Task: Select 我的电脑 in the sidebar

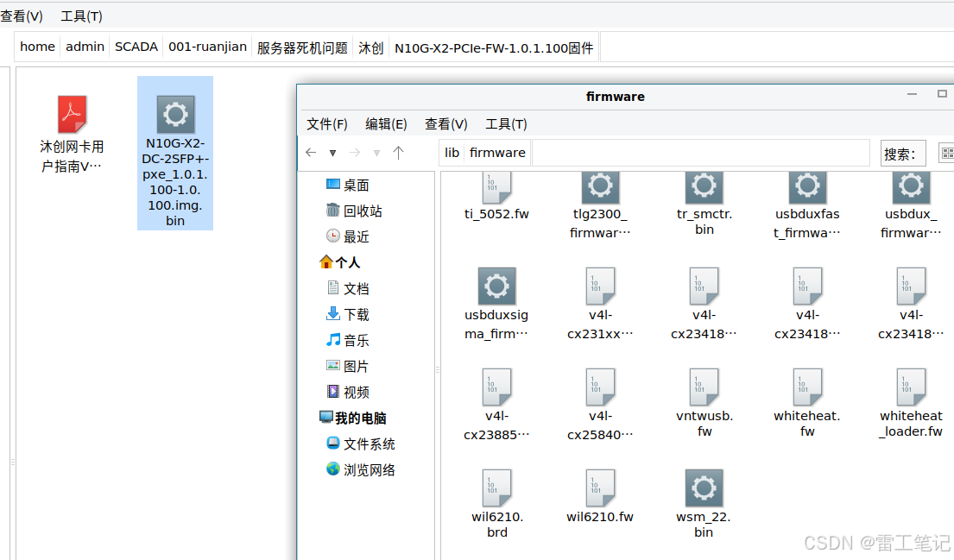Action: click(x=353, y=418)
